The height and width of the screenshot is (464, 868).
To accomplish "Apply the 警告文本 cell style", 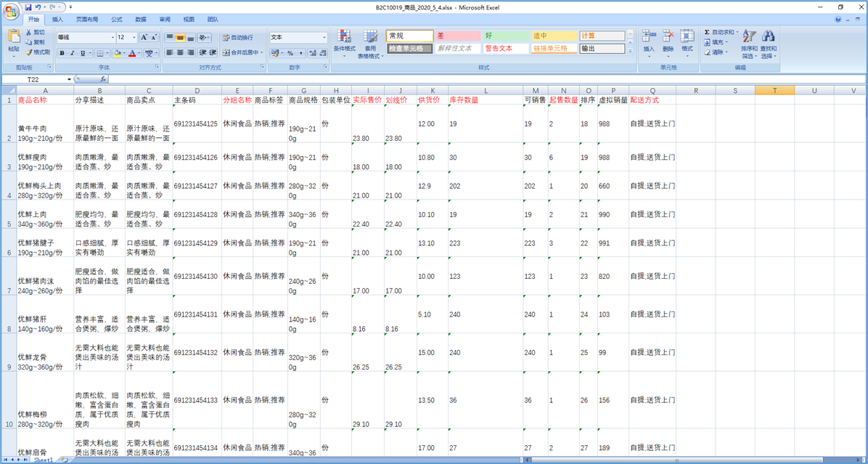I will pyautogui.click(x=505, y=49).
